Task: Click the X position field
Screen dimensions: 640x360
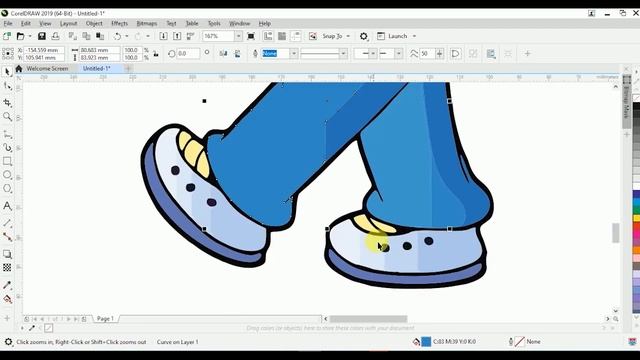Action: 44,50
